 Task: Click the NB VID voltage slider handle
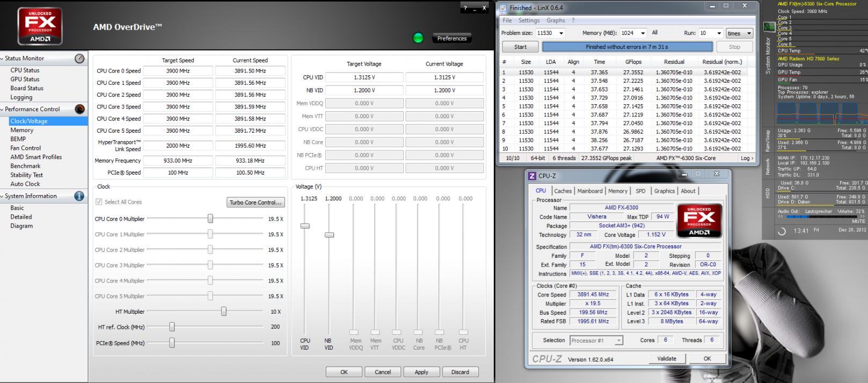(x=330, y=235)
